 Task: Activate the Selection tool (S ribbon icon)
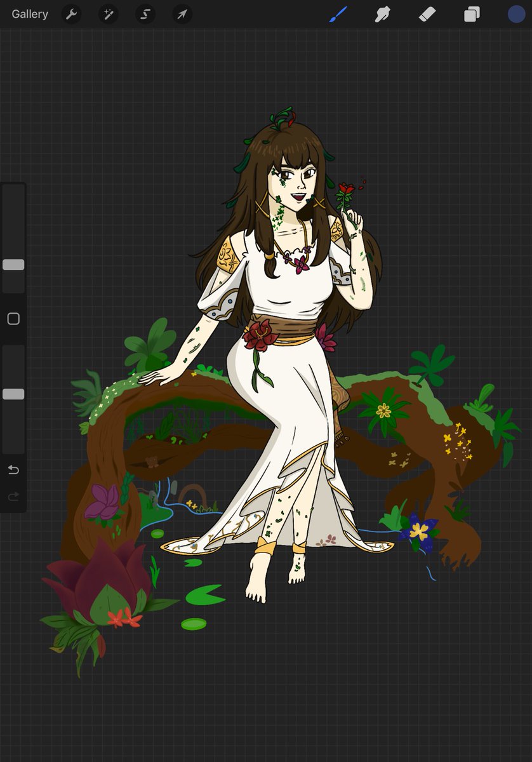coord(145,14)
